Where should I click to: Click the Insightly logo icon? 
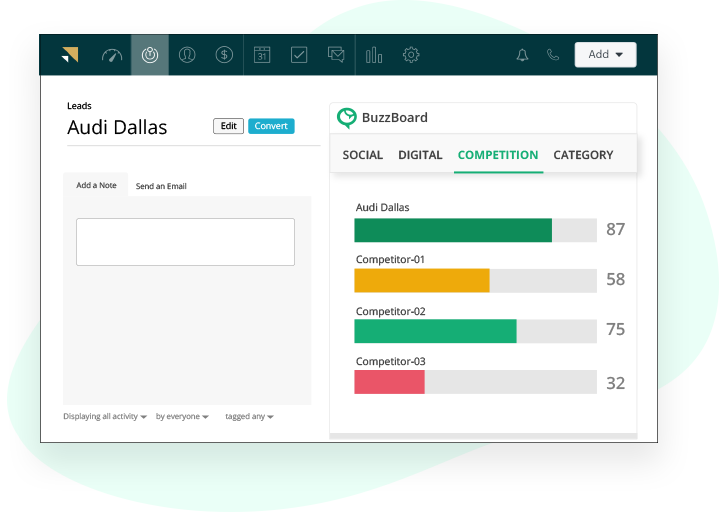pos(70,55)
